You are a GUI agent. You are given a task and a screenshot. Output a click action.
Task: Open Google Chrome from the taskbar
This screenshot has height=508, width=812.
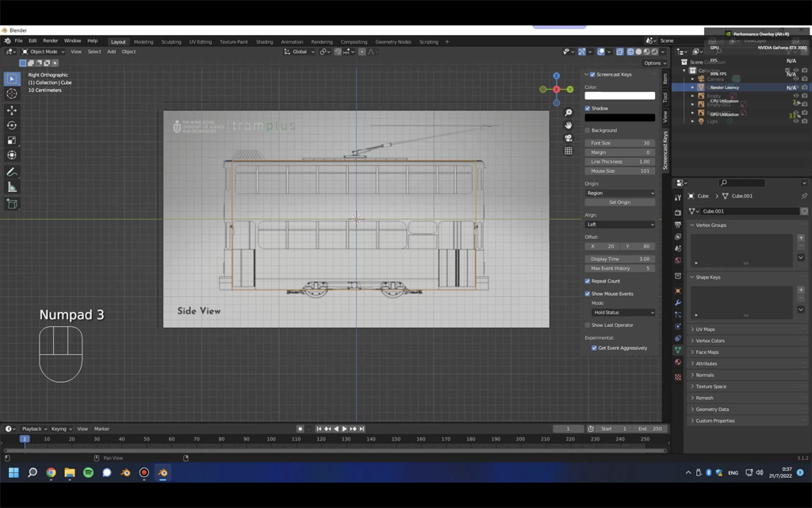pos(52,472)
